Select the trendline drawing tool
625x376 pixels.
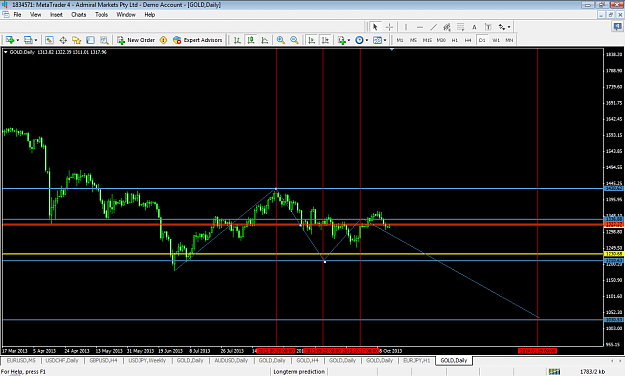pyautogui.click(x=433, y=27)
